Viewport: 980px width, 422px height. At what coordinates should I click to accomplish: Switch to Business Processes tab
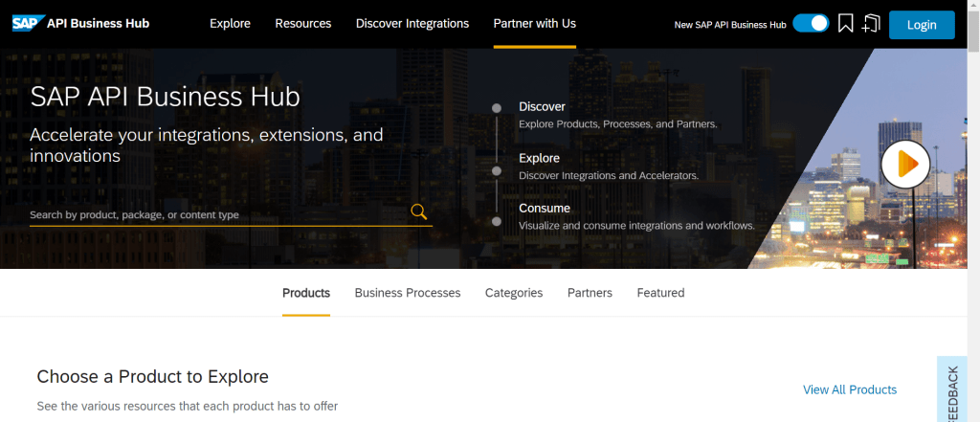(408, 293)
